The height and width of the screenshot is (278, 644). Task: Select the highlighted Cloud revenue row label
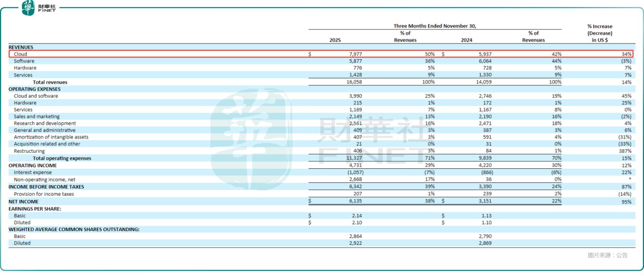[x=20, y=54]
